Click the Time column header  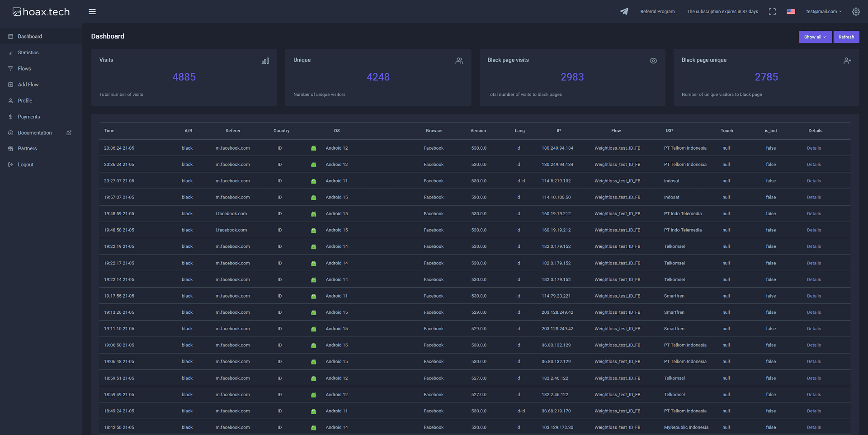[109, 131]
